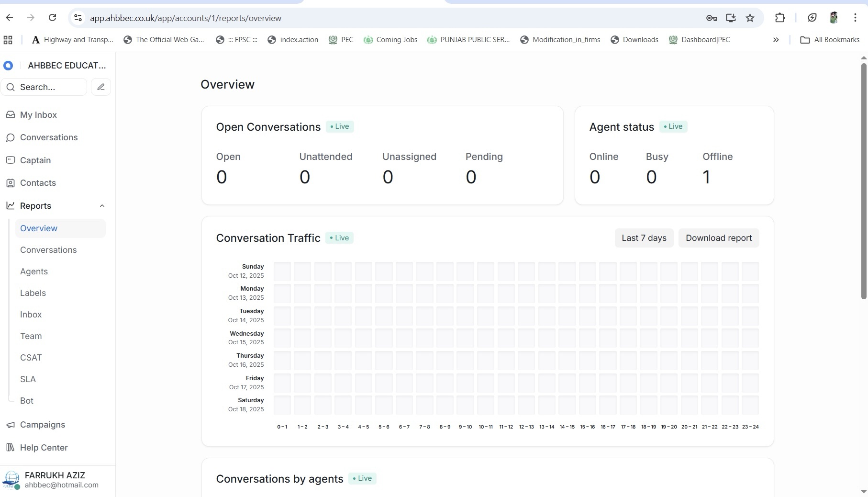Image resolution: width=868 pixels, height=497 pixels.
Task: Collapse the Reports section chevron
Action: (x=102, y=206)
